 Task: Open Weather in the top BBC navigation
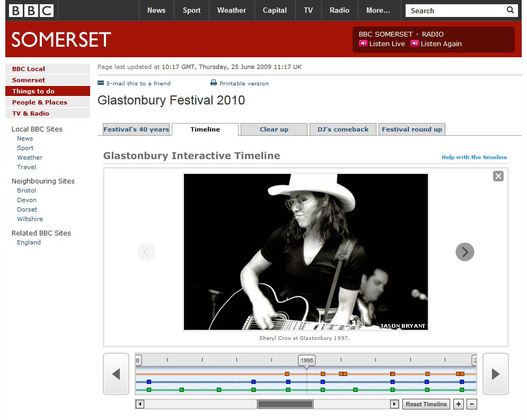pos(231,10)
